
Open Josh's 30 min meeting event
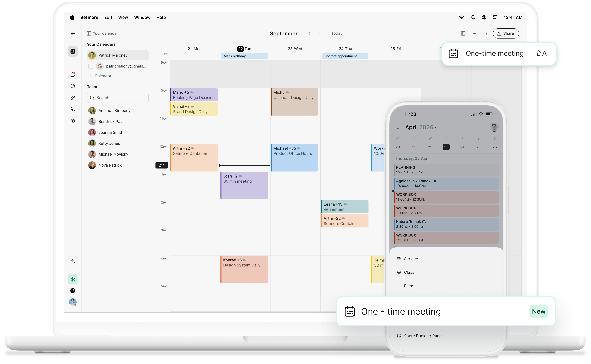(x=244, y=186)
